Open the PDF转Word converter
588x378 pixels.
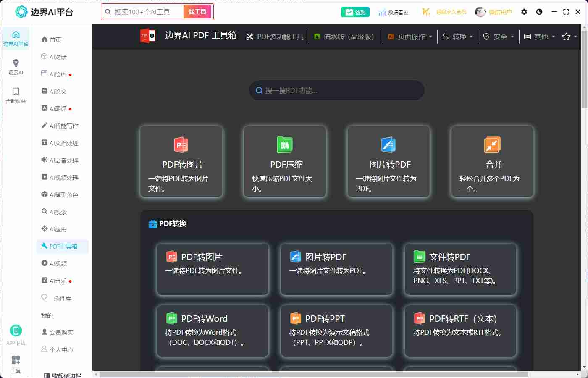[213, 331]
